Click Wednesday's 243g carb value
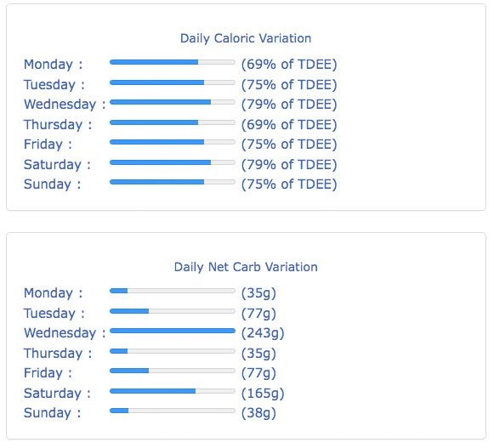Viewport: 494px width, 448px height. [263, 333]
